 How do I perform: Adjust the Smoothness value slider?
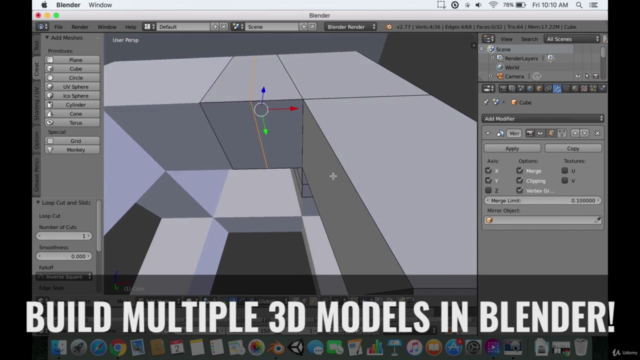64,256
